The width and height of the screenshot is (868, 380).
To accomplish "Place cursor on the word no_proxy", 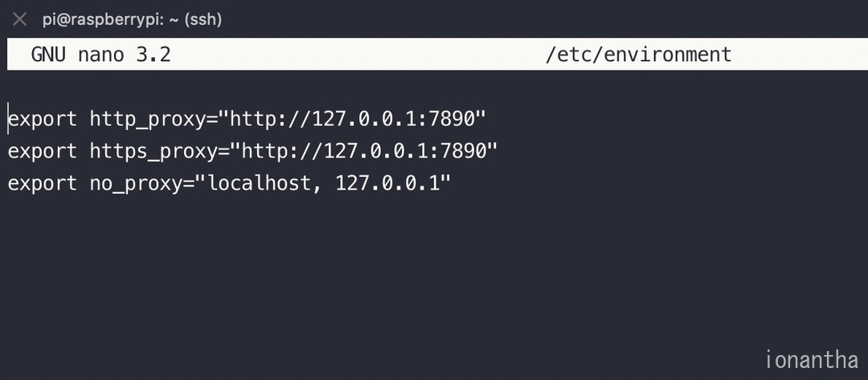I will click(136, 183).
